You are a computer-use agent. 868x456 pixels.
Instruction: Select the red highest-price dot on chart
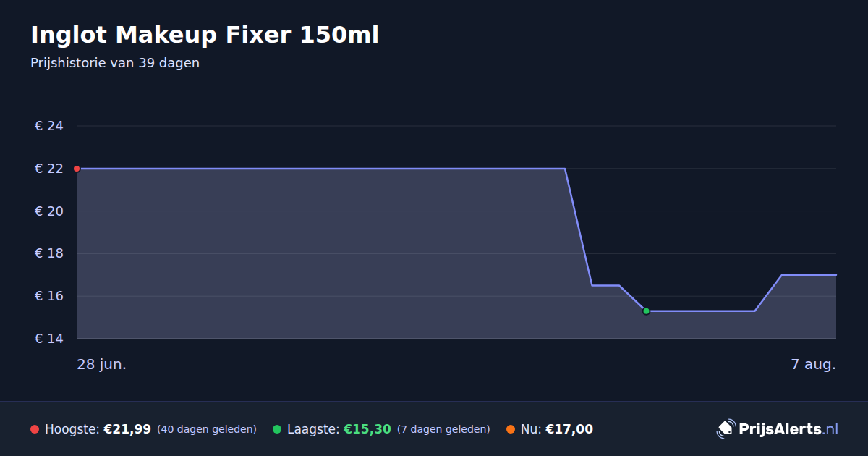tap(77, 169)
